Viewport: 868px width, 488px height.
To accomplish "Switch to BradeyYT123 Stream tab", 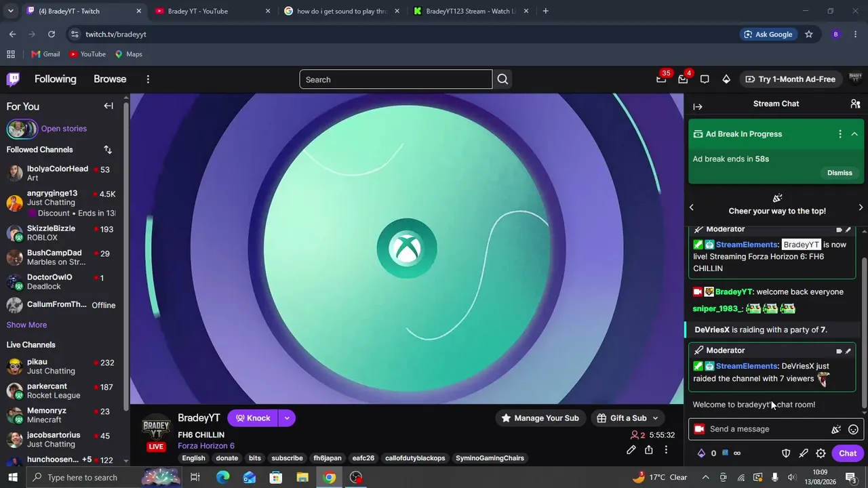I will (471, 11).
